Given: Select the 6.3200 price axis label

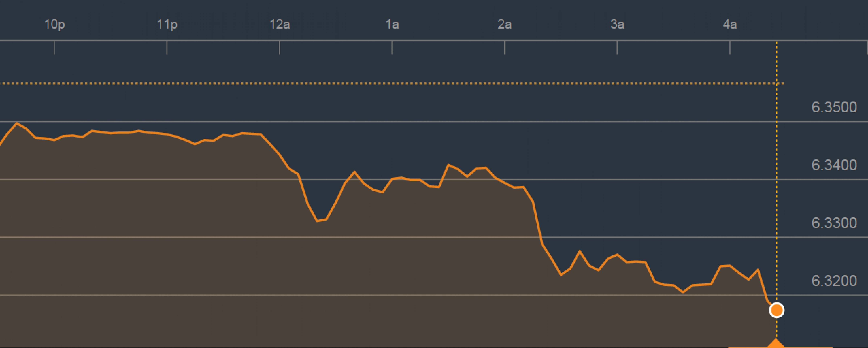Looking at the screenshot, I should [834, 281].
